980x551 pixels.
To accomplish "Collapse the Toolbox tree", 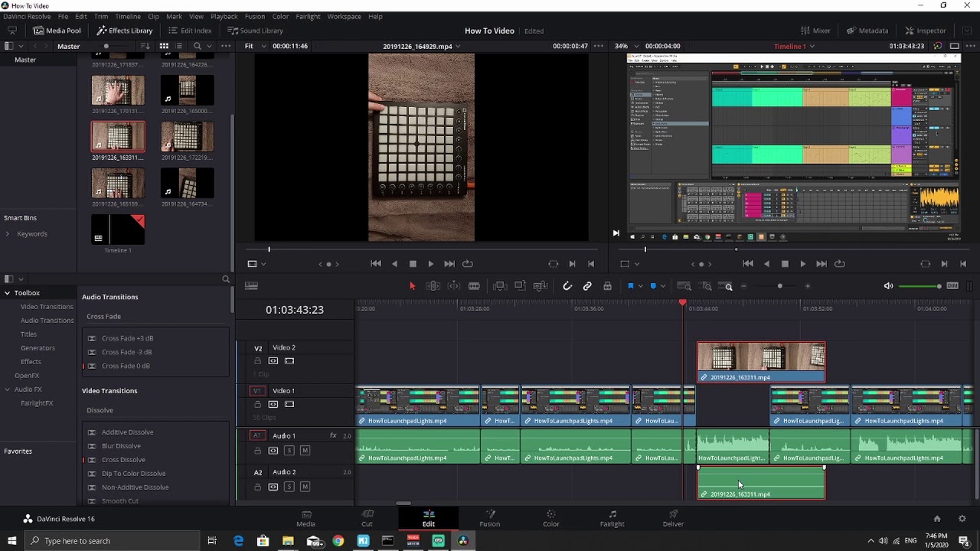I will point(8,293).
